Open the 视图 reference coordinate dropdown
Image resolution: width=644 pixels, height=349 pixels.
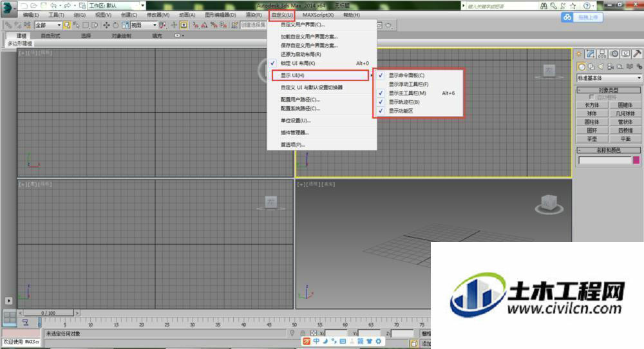144,25
